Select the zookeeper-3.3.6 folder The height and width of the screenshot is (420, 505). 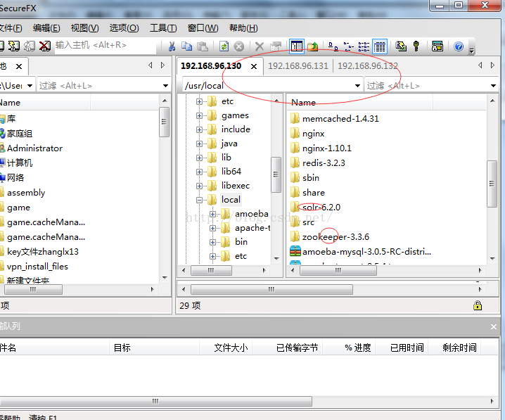335,236
